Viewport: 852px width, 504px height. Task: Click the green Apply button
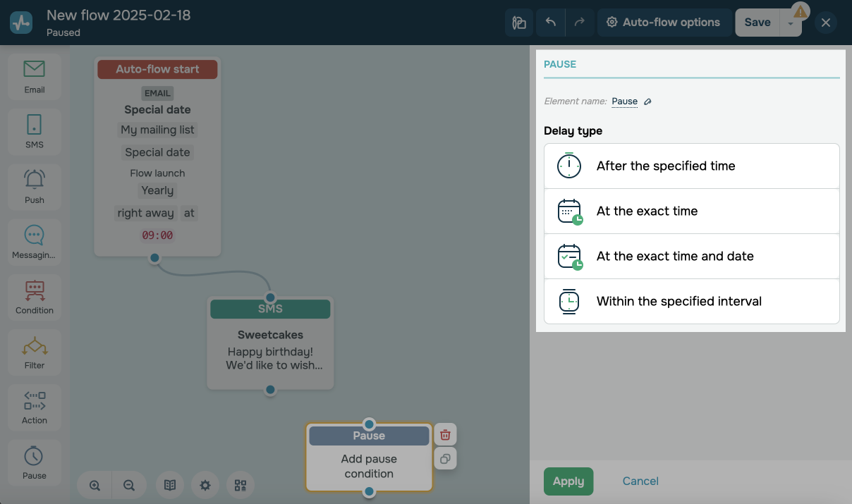568,481
